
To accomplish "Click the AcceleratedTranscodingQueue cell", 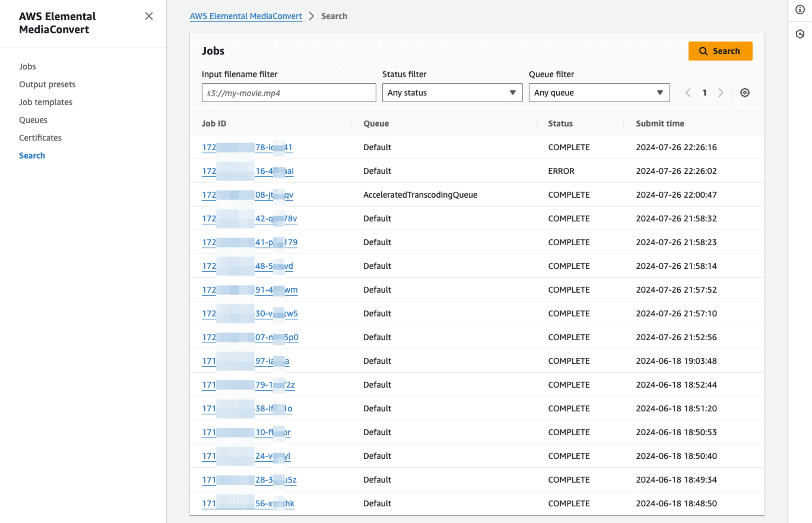I will (420, 195).
